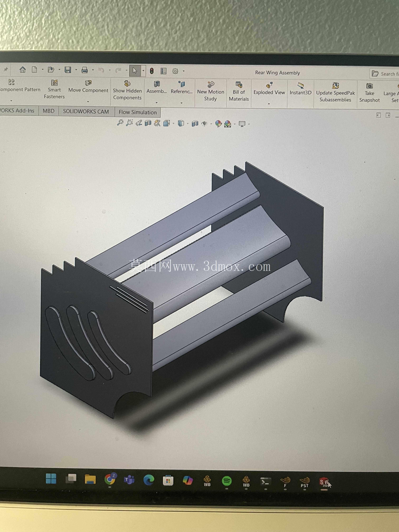The height and width of the screenshot is (532, 399).
Task: Open View Orientation cube icon
Action: click(166, 123)
